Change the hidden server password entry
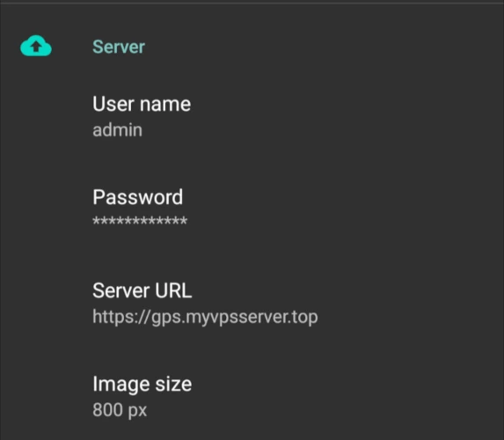Viewport: 504px width, 440px height. click(252, 209)
